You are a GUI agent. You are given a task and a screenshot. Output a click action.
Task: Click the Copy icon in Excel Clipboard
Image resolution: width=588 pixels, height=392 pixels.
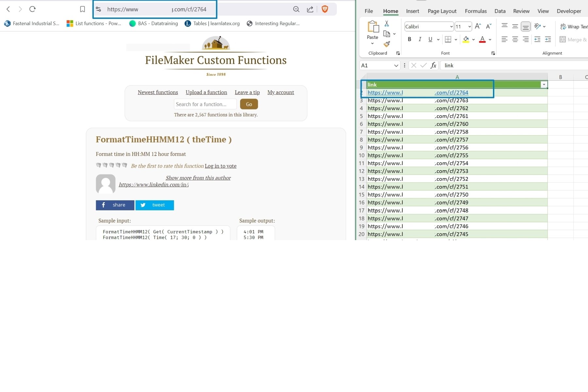(387, 34)
